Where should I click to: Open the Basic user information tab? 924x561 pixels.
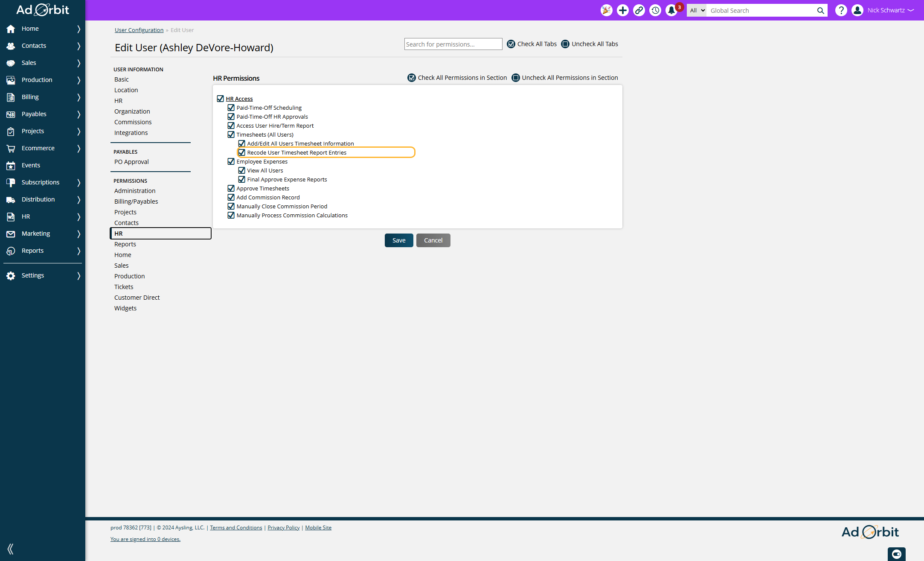[x=122, y=79]
